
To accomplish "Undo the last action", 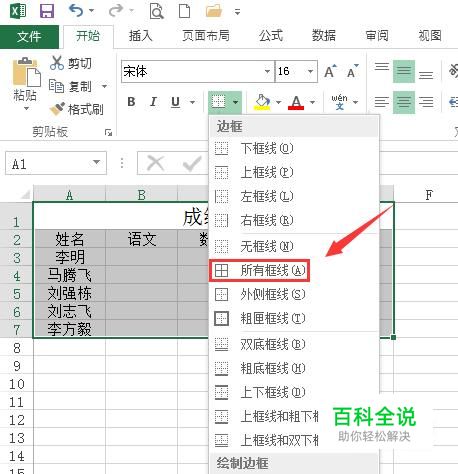I will [76, 11].
